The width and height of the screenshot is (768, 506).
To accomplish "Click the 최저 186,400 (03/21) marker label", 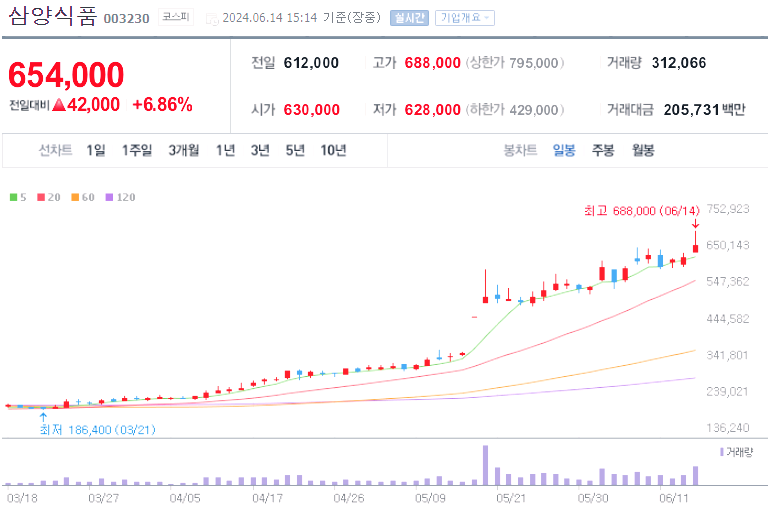I will click(x=97, y=430).
